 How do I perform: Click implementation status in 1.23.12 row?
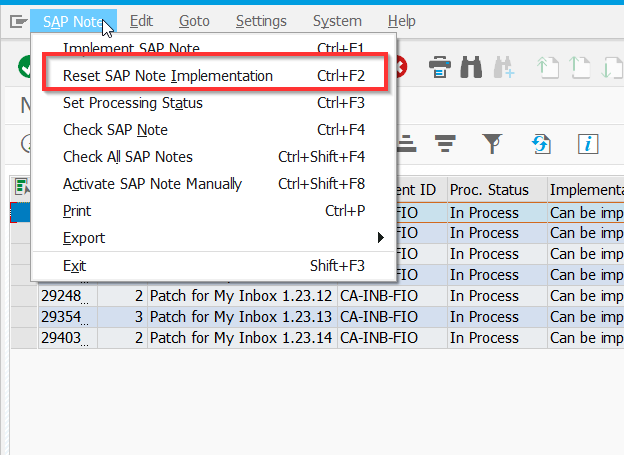coord(586,296)
